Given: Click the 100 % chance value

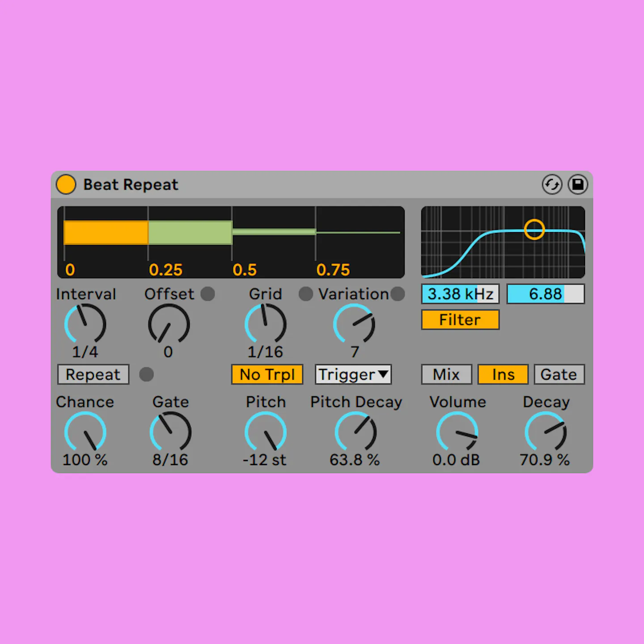Looking at the screenshot, I should 85,460.
